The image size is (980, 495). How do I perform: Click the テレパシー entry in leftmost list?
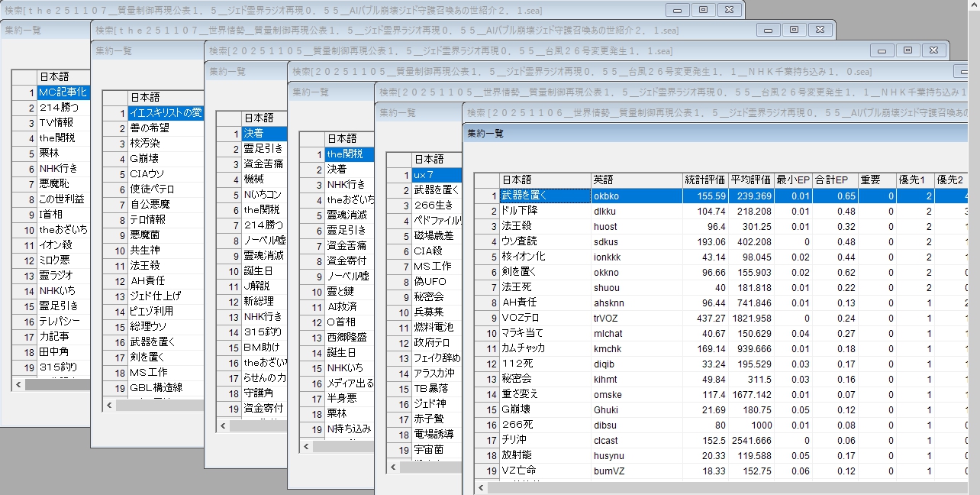click(63, 321)
